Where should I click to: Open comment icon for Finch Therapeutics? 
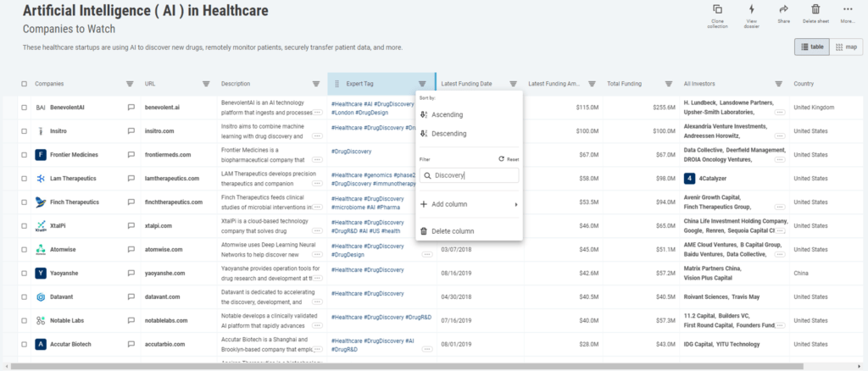click(x=131, y=202)
